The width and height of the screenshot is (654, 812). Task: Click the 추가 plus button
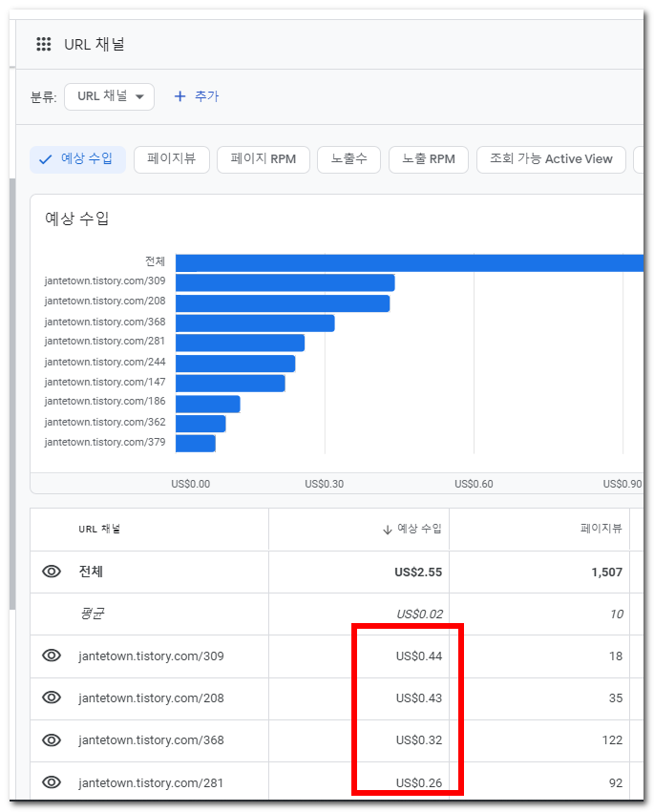click(197, 96)
